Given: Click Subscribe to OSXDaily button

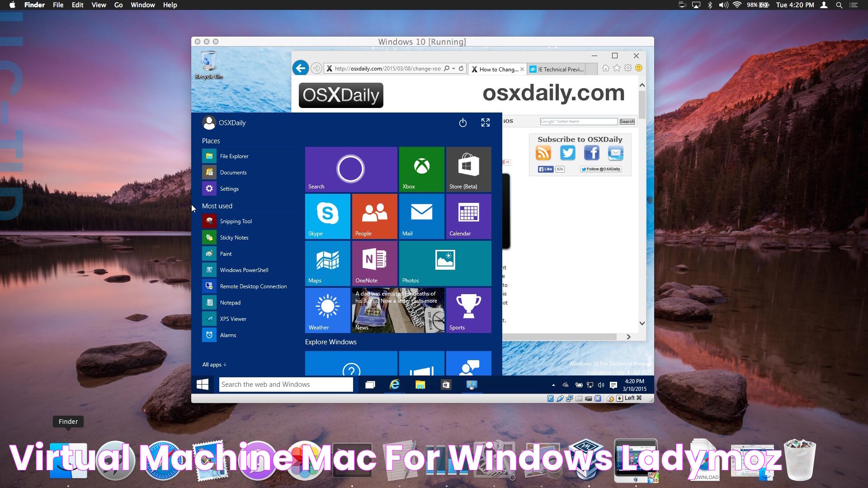Looking at the screenshot, I should 580,139.
